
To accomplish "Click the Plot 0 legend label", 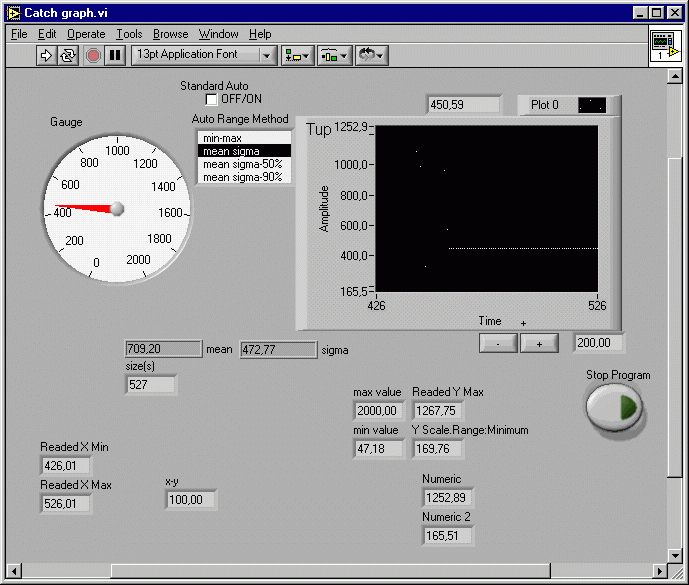I will 544,105.
